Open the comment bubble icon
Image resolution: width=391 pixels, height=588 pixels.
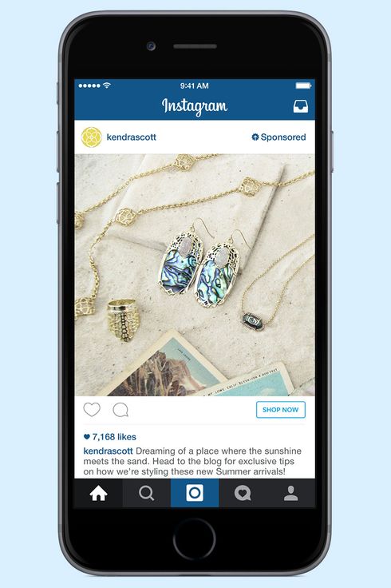(120, 410)
